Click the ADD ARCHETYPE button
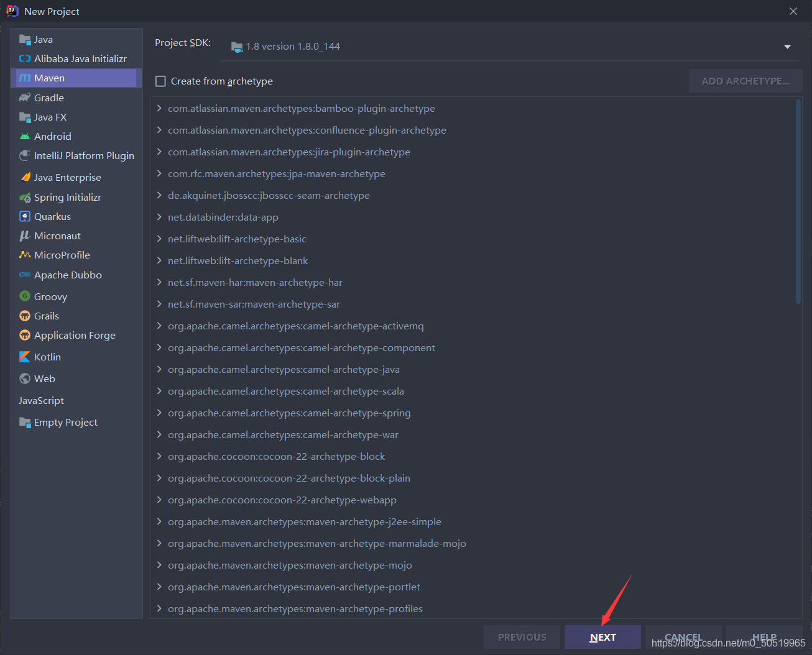812x655 pixels. pyautogui.click(x=745, y=81)
